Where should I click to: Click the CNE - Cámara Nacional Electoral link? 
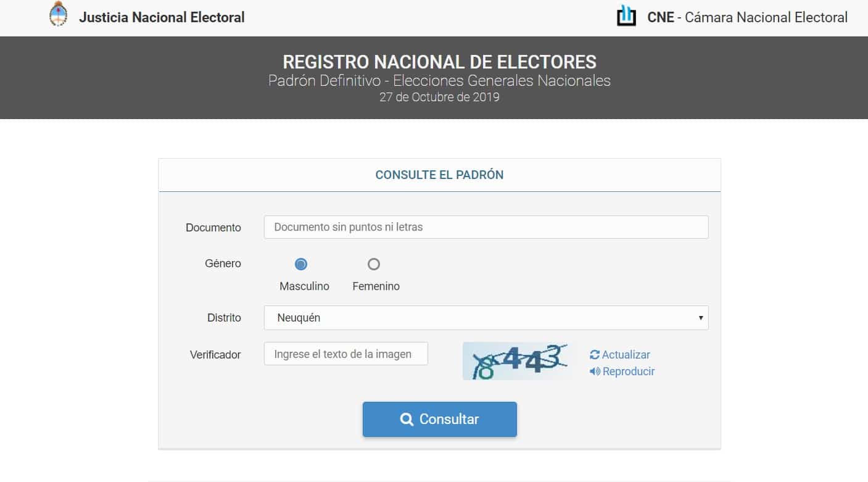747,17
